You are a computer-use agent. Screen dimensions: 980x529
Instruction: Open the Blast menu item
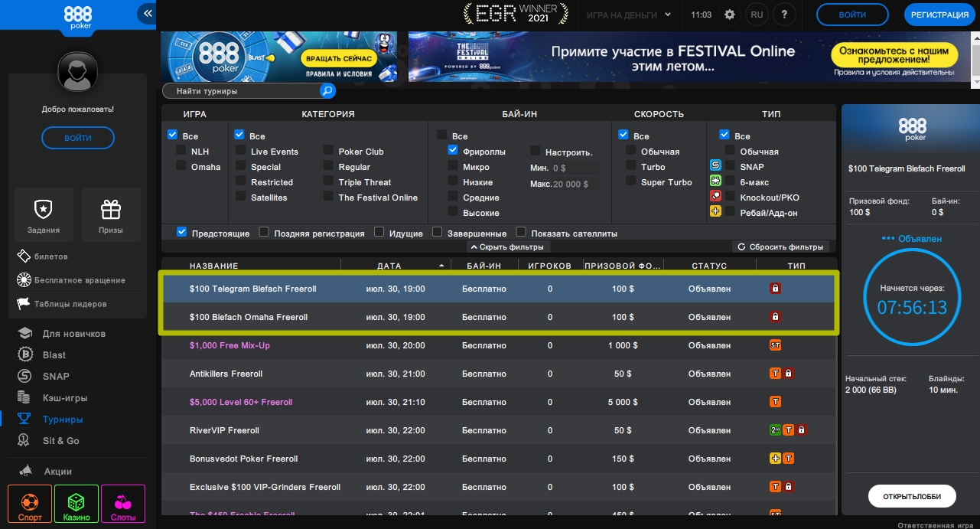[43, 355]
